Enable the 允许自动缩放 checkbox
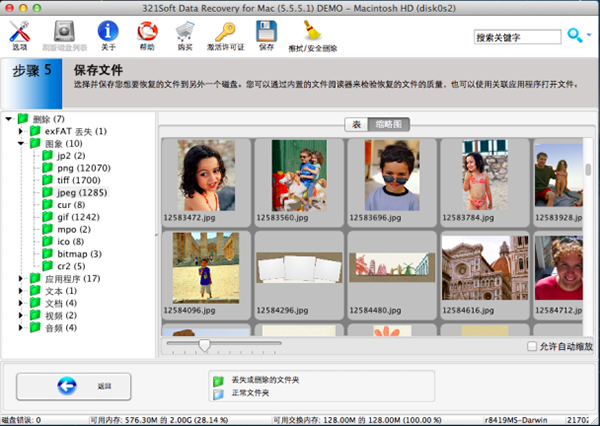600x426 pixels. (x=532, y=346)
